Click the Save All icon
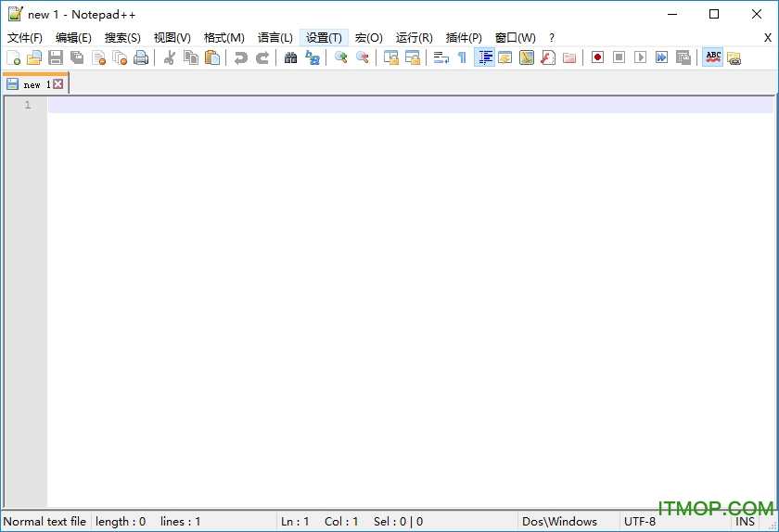779x532 pixels. pyautogui.click(x=77, y=57)
